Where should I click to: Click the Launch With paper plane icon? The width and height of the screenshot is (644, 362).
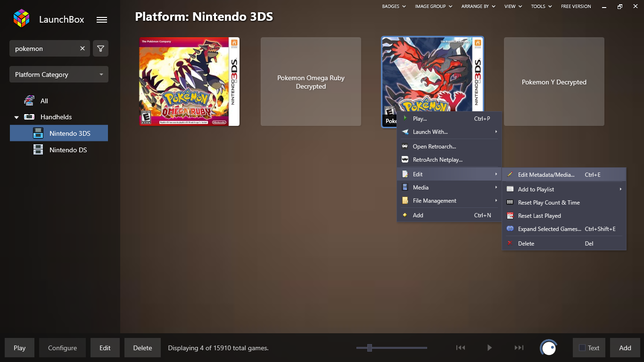point(405,132)
